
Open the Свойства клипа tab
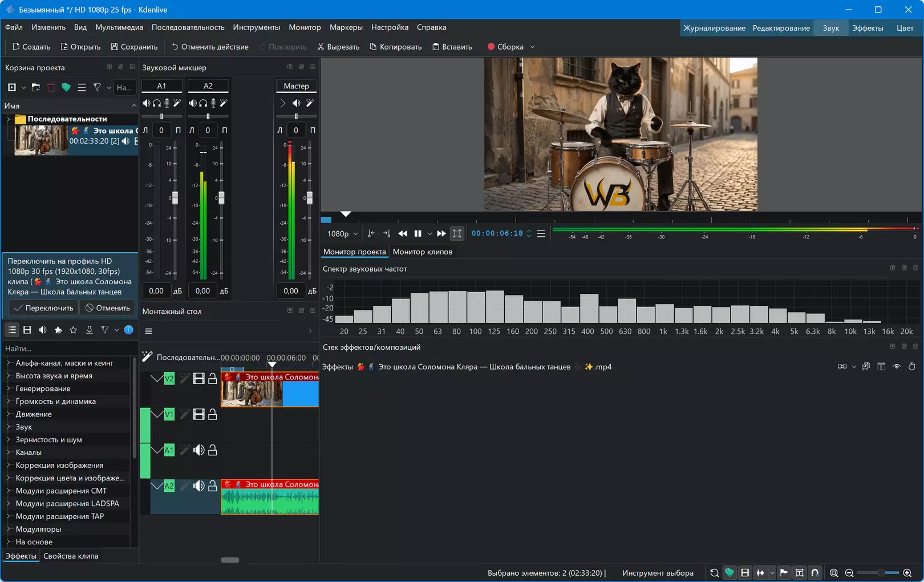(x=71, y=556)
